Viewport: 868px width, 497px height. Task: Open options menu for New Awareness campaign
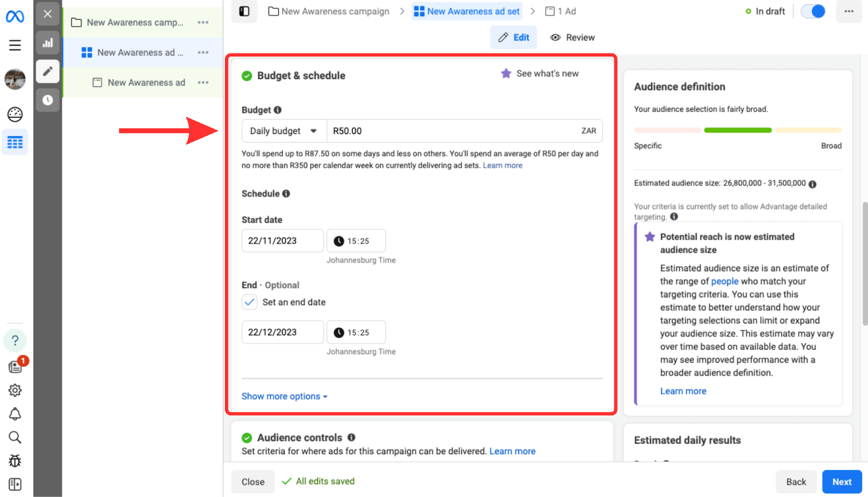[203, 22]
